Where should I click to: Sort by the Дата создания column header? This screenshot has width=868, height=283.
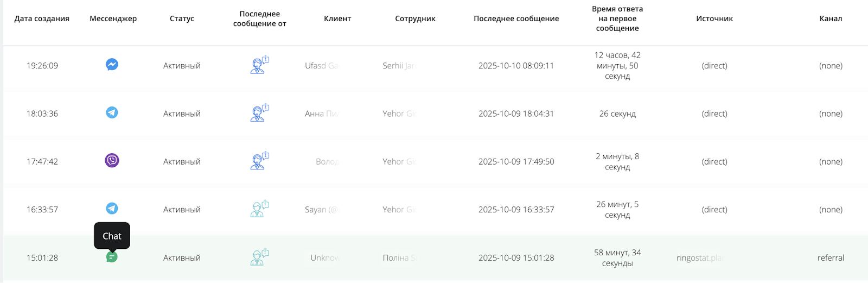[x=42, y=18]
